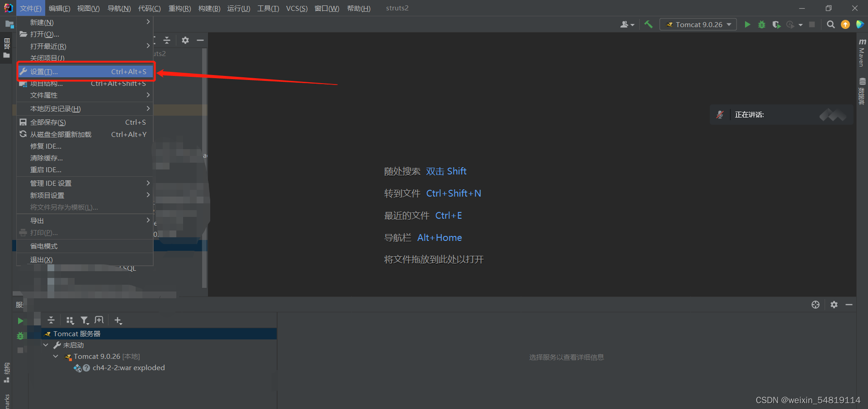Run the service with the green play icon in the Services panel
The height and width of the screenshot is (409, 868).
point(20,321)
